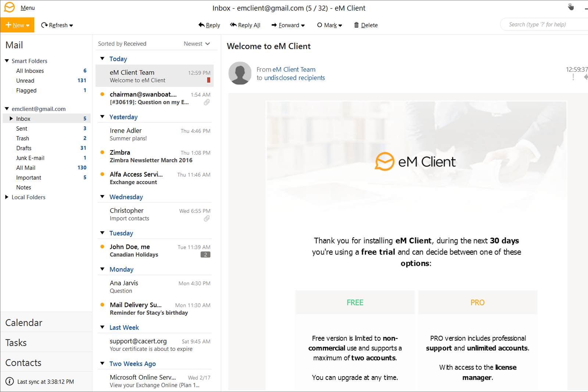Collapse emclient@gmail.com account tree

click(x=7, y=108)
